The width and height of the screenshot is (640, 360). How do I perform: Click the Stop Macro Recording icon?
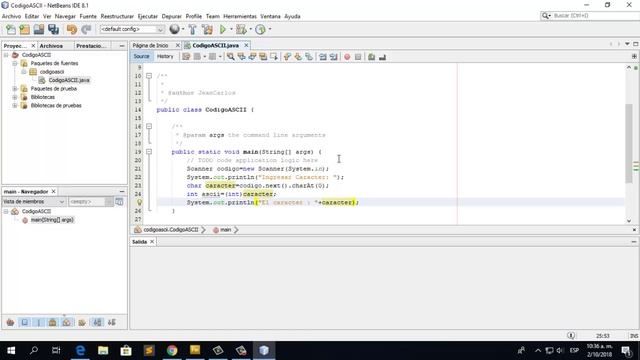point(358,57)
